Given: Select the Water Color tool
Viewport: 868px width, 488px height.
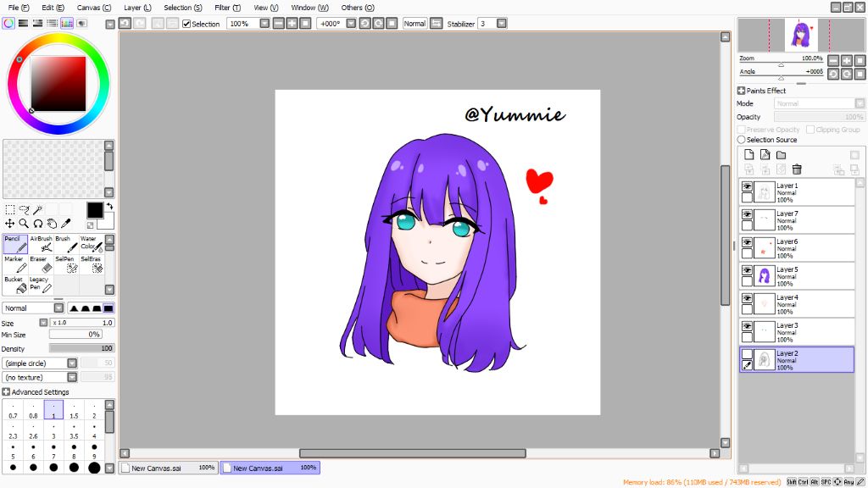Looking at the screenshot, I should tap(92, 244).
